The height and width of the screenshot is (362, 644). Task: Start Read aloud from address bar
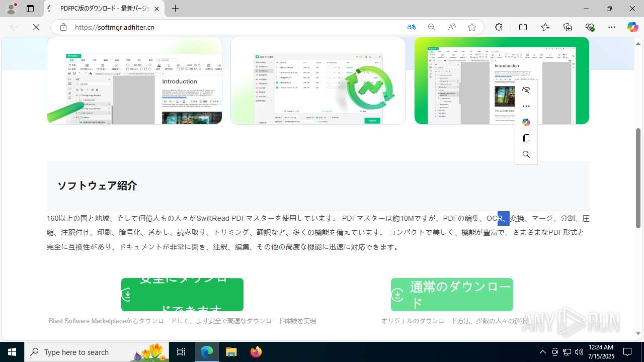[452, 27]
